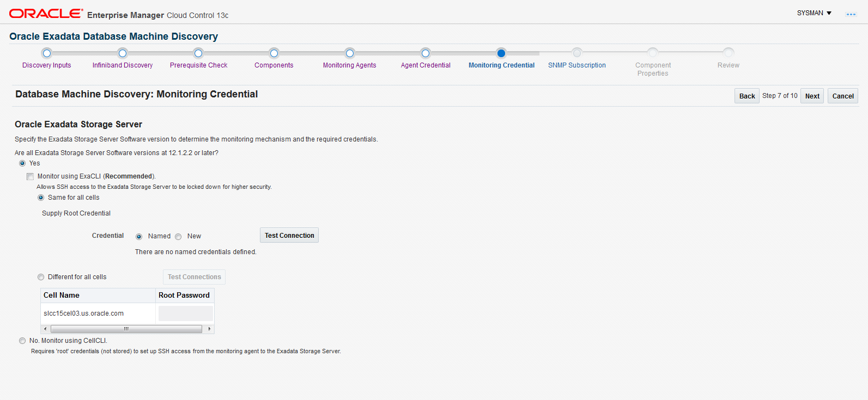Click the Back button

(x=747, y=96)
